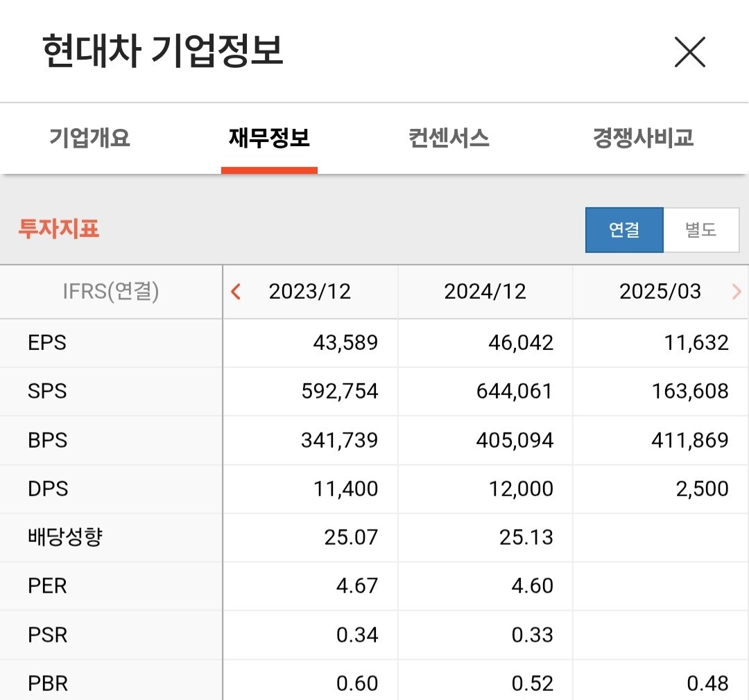Select the 2023/12 column header
Viewport: 749px width, 700px height.
click(309, 291)
